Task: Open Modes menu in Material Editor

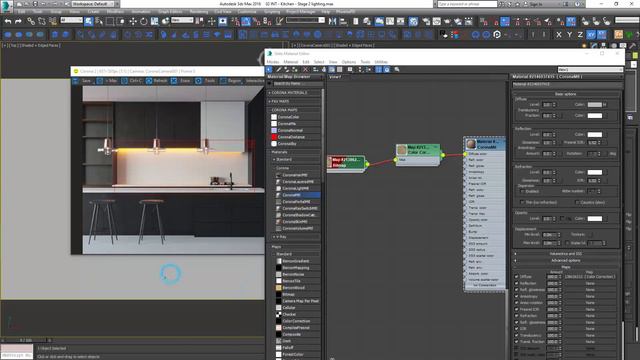Action: point(273,62)
